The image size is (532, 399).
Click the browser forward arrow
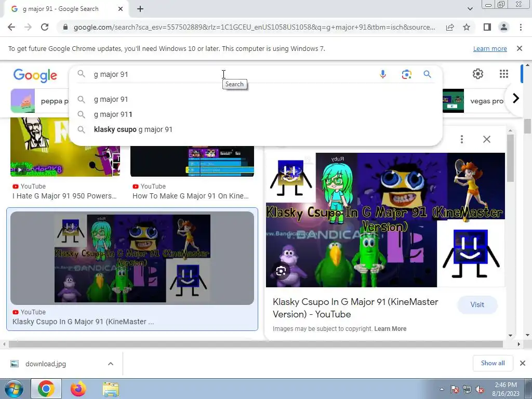[x=28, y=27]
